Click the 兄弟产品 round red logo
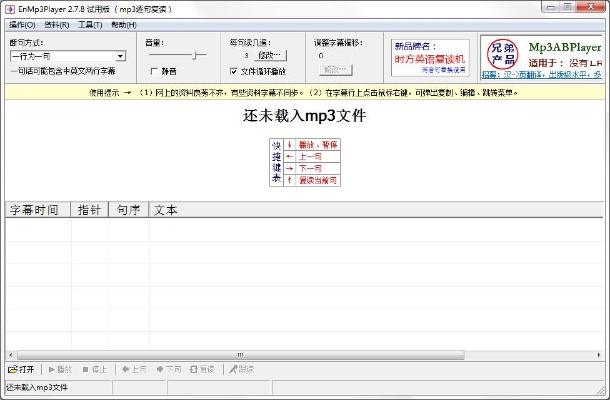This screenshot has width=610, height=400. 503,54
